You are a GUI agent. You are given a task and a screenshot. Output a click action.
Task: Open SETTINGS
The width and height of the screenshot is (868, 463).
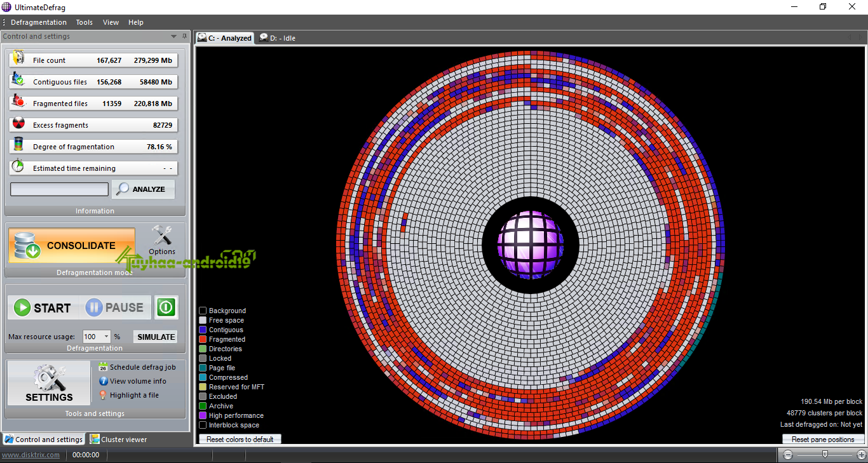tap(49, 383)
